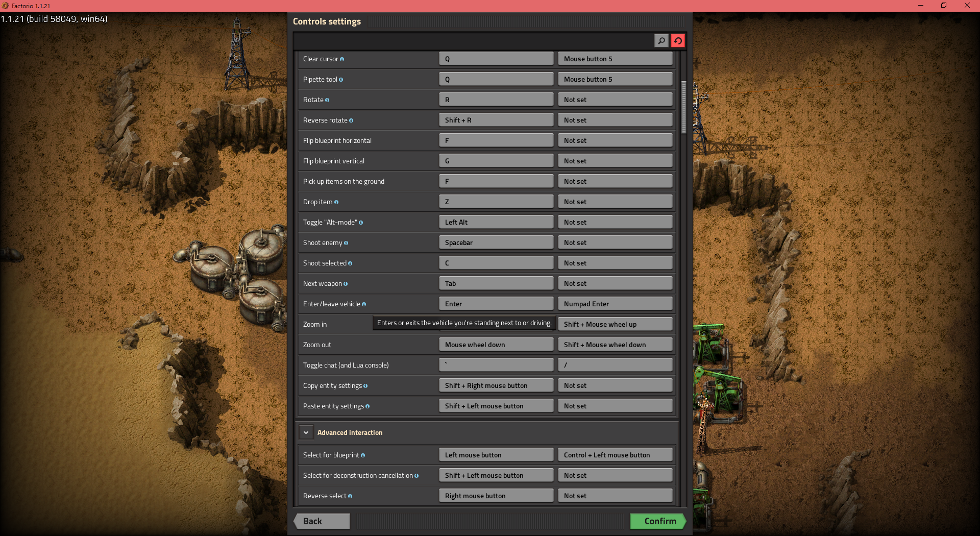Screen dimensions: 980x536
Task: Collapse the Advanced interaction section
Action: pos(306,432)
